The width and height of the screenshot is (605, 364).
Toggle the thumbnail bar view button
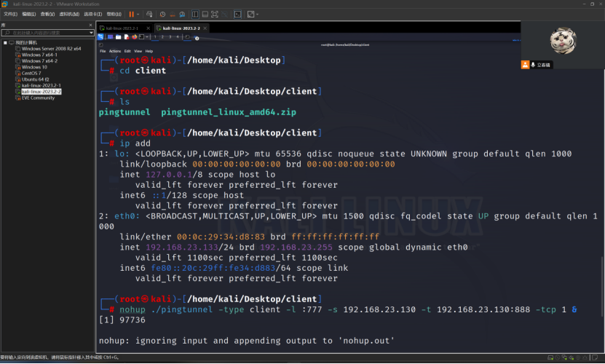205,15
